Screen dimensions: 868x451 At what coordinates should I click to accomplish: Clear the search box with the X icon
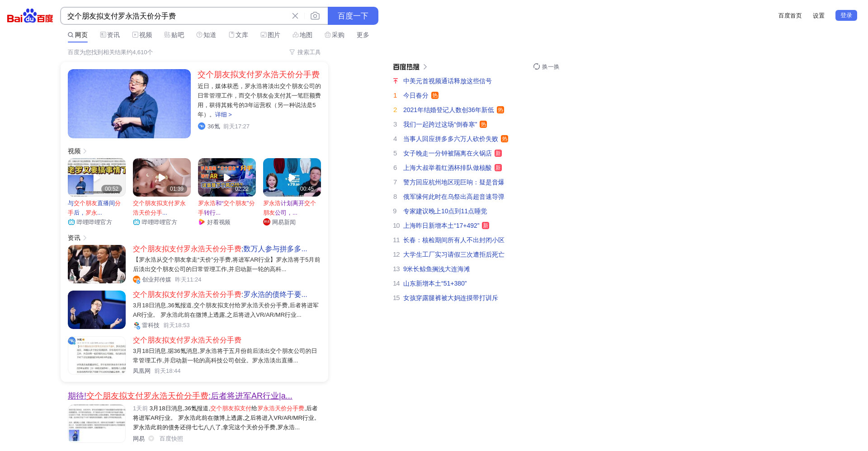click(295, 16)
